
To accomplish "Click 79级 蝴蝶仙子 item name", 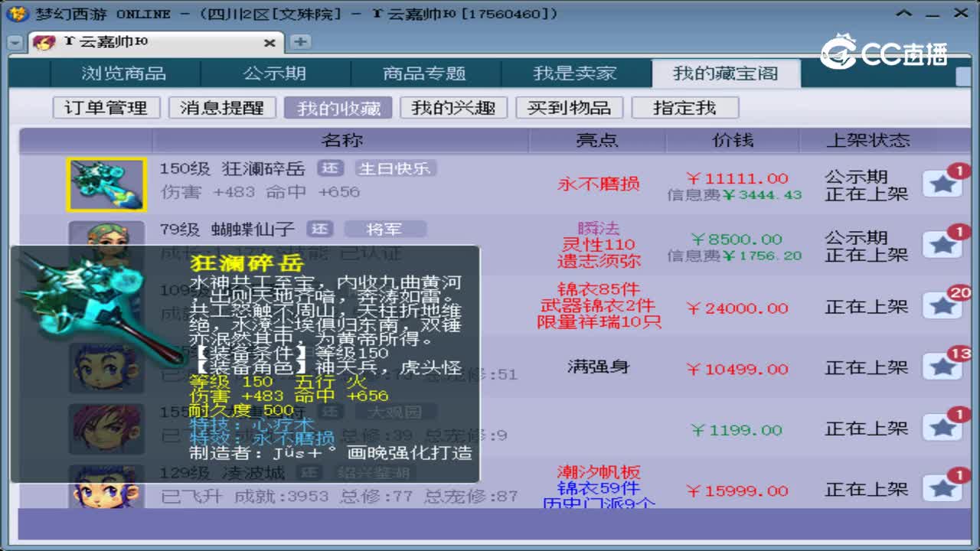I will point(228,230).
